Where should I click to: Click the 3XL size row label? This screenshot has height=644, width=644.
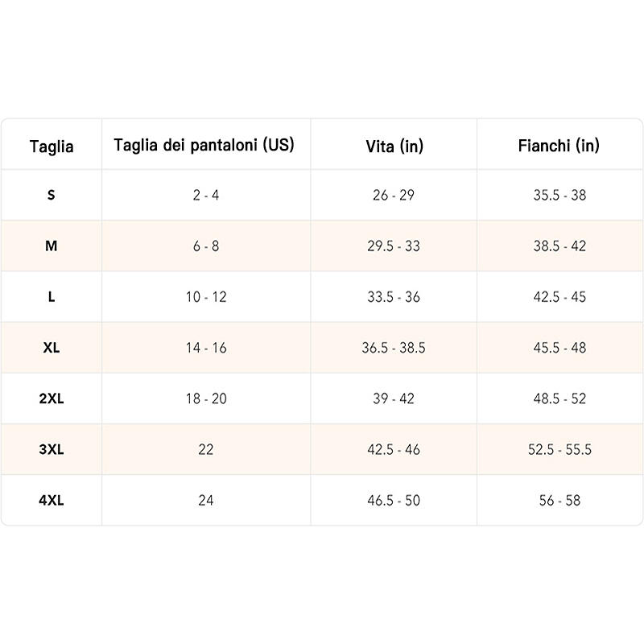click(x=52, y=449)
